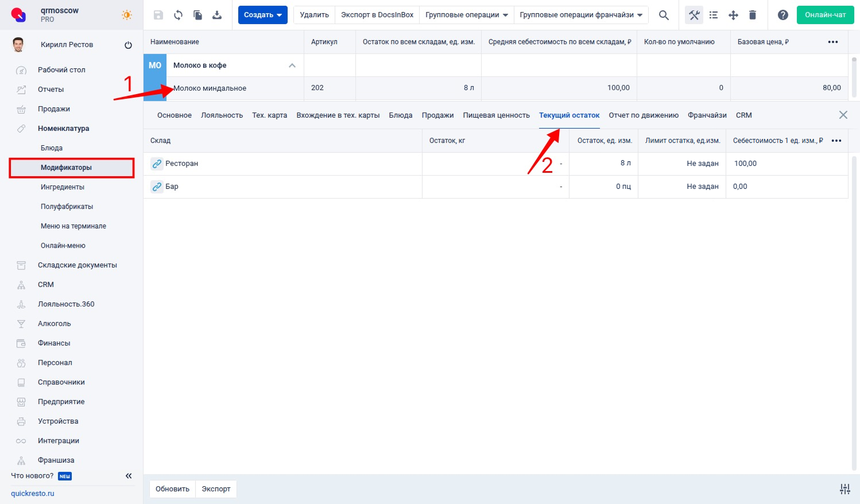Click the Обновить button
Viewport: 860px width, 504px height.
[x=172, y=489]
